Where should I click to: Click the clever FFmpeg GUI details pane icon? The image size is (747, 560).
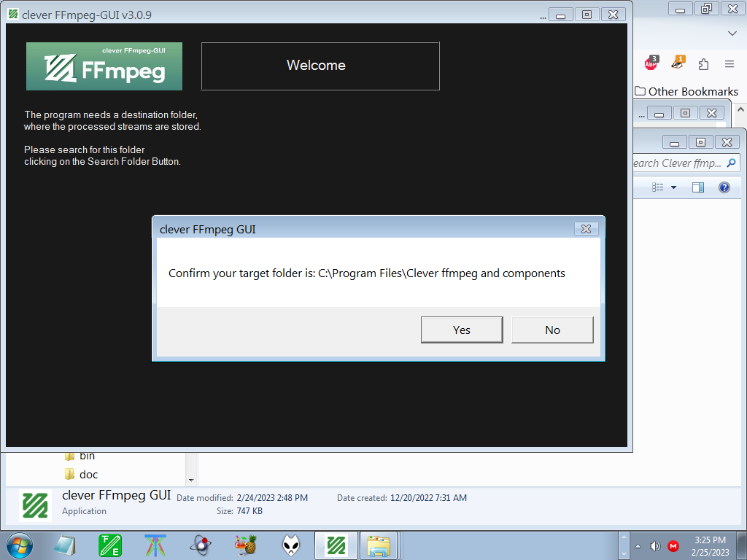tap(35, 505)
